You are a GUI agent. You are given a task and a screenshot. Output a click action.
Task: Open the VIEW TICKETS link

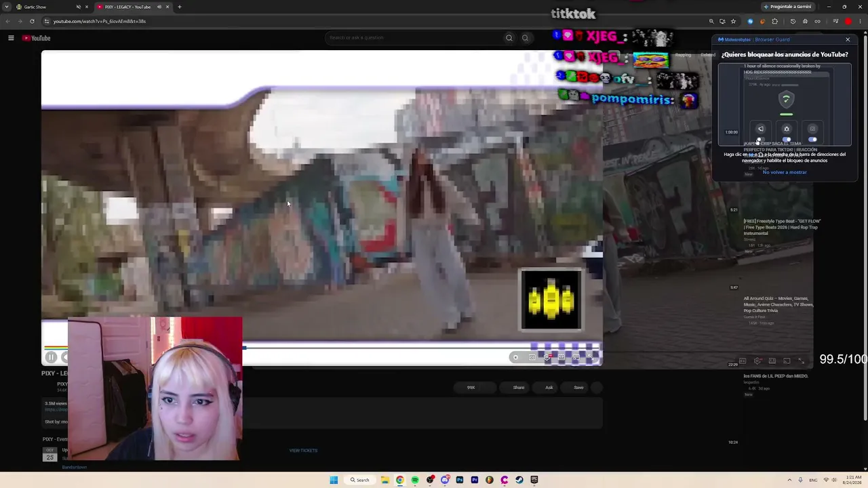click(303, 451)
